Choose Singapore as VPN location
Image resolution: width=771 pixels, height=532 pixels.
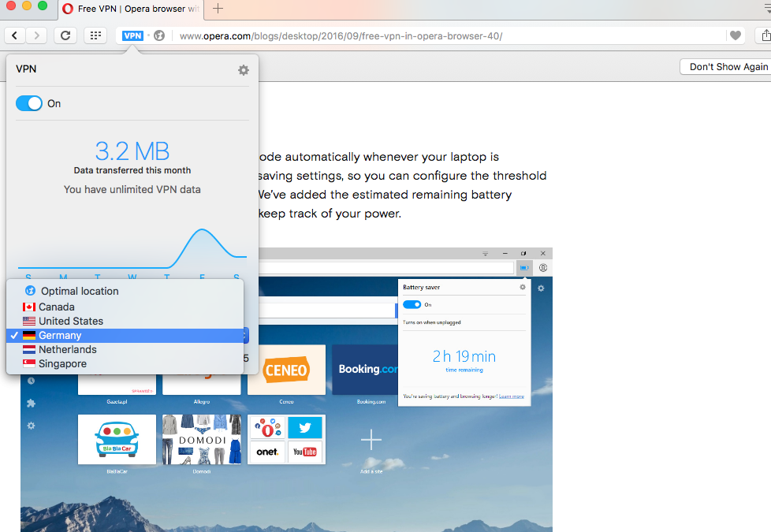125,364
